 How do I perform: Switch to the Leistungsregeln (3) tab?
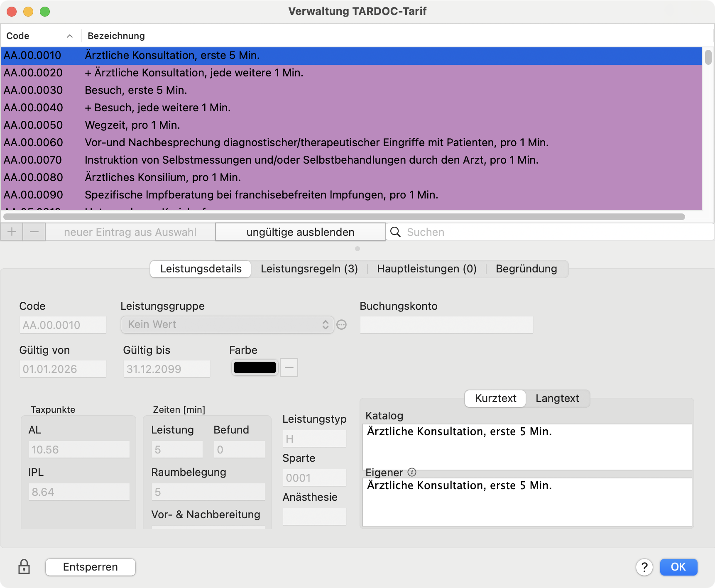coord(309,269)
